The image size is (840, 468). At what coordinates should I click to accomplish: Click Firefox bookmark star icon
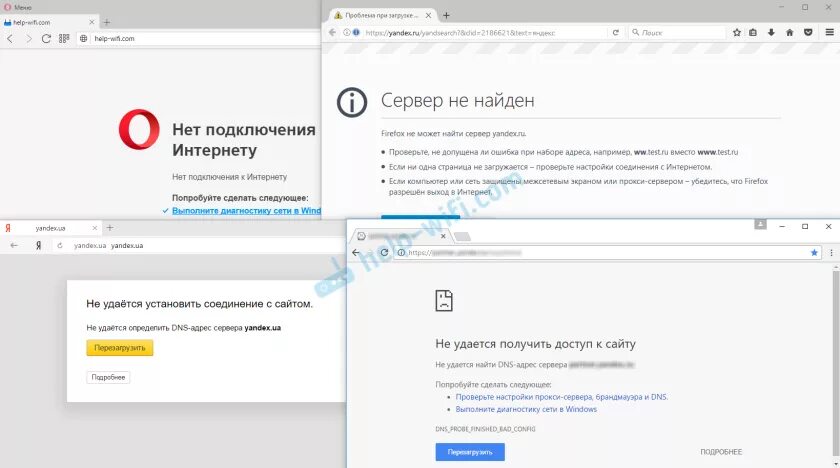click(x=737, y=33)
